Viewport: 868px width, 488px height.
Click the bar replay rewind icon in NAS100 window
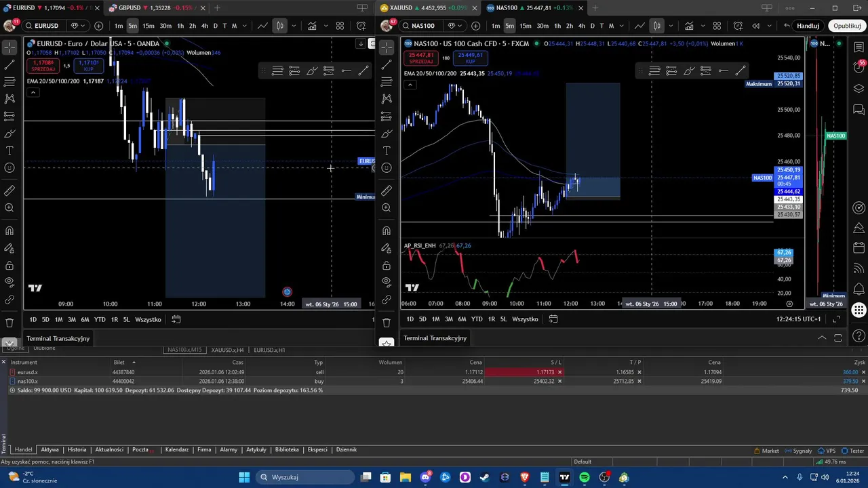click(x=756, y=26)
